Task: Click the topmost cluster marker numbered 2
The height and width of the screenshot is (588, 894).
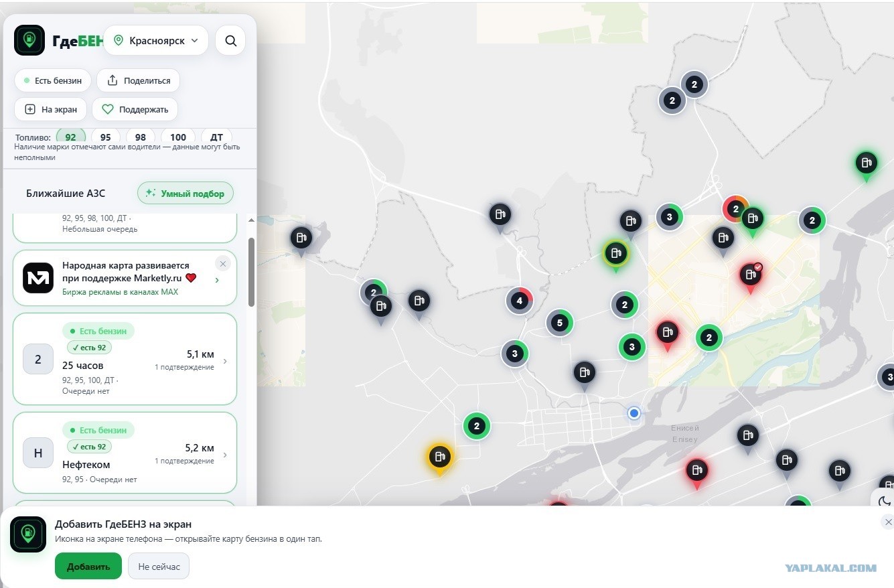Action: [694, 84]
